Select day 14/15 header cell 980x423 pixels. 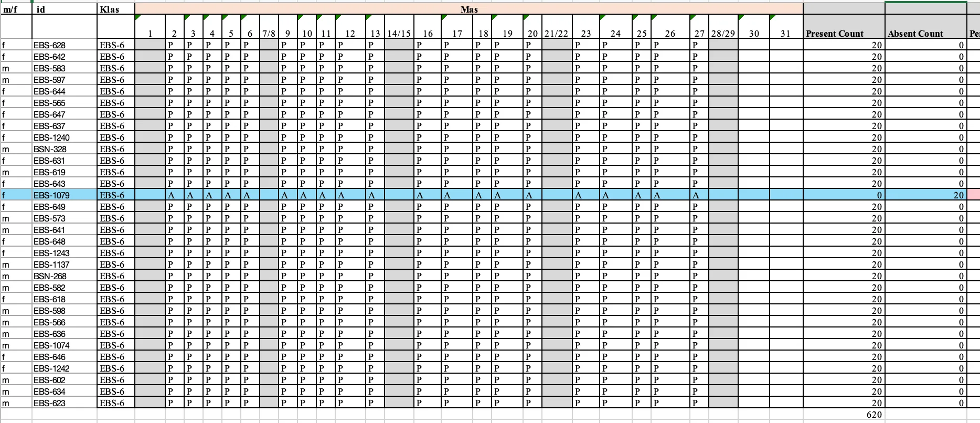(399, 26)
